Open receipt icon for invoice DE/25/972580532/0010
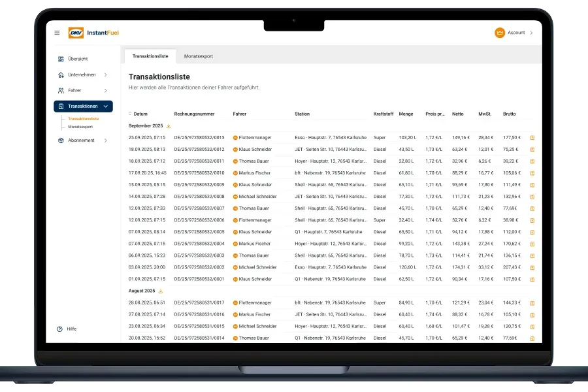This screenshot has height=392, width=588. point(532,173)
